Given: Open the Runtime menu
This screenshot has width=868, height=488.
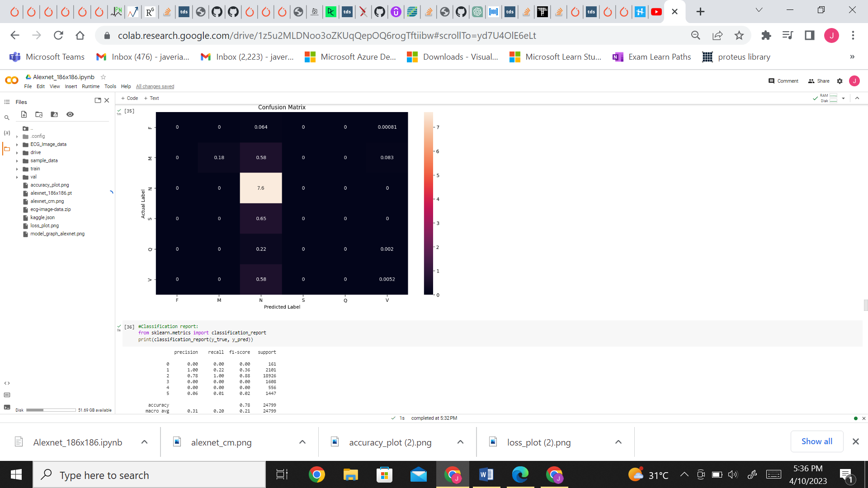Looking at the screenshot, I should tap(90, 86).
